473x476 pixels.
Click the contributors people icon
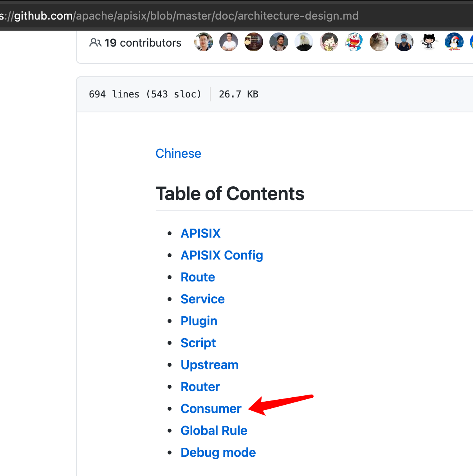pos(95,42)
